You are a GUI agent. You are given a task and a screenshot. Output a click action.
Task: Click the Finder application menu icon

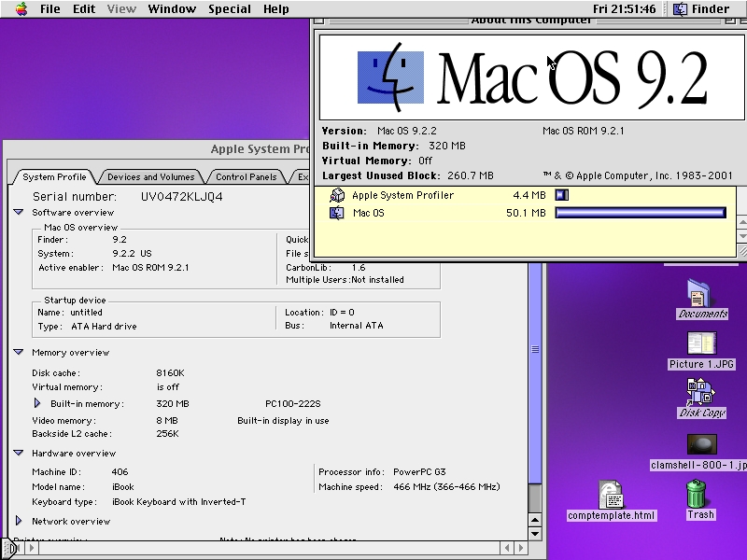click(x=680, y=9)
